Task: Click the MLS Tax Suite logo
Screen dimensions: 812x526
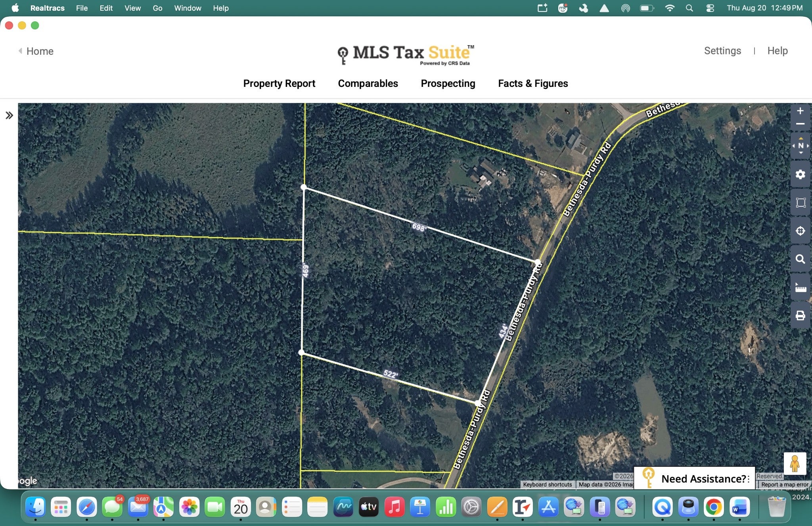Action: [x=406, y=54]
